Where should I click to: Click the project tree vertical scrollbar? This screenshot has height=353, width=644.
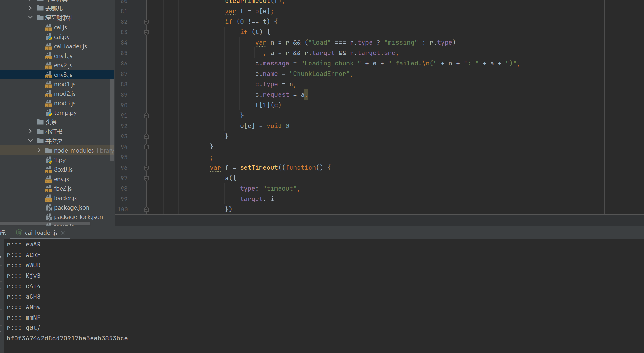pos(112,120)
